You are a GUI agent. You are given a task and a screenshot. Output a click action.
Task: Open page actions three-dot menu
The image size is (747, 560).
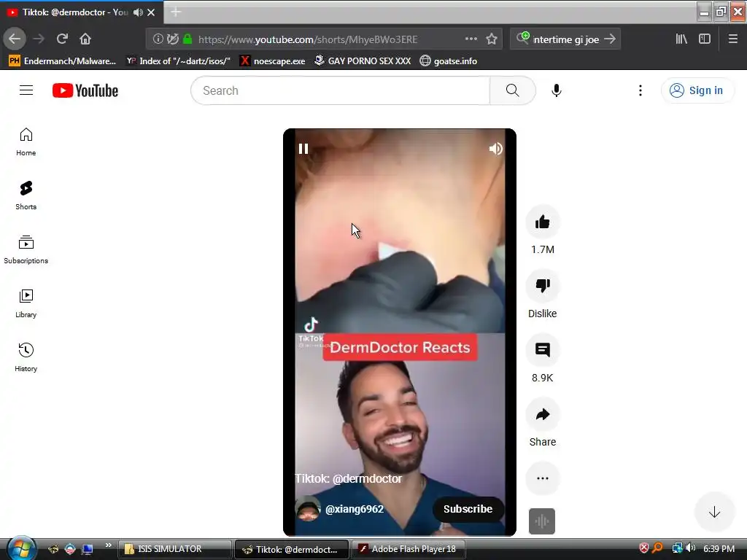[471, 39]
